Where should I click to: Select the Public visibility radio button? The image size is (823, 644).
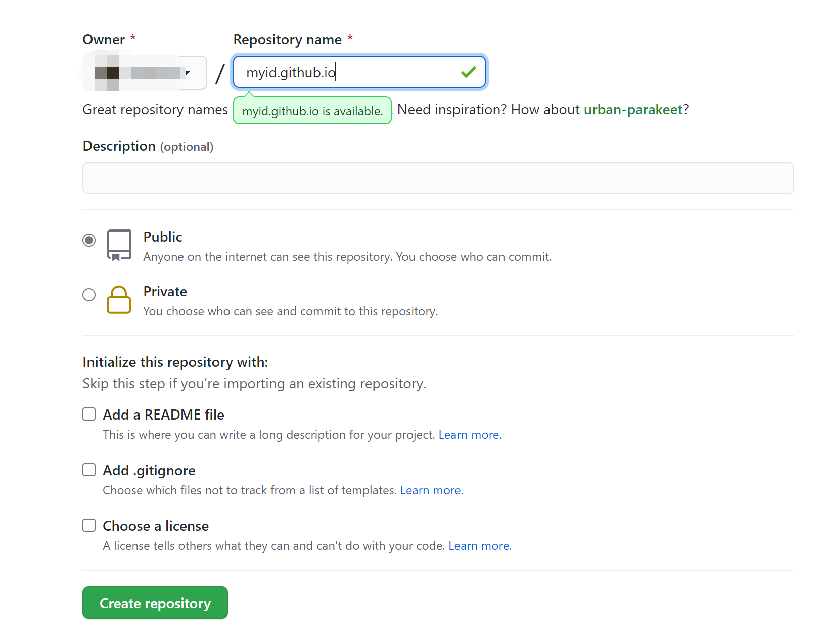click(89, 240)
